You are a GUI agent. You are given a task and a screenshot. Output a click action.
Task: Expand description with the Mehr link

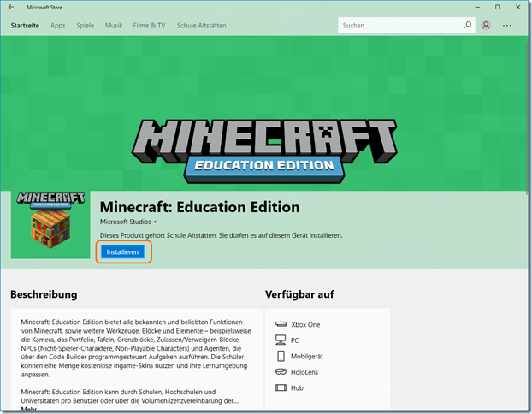tap(28, 410)
